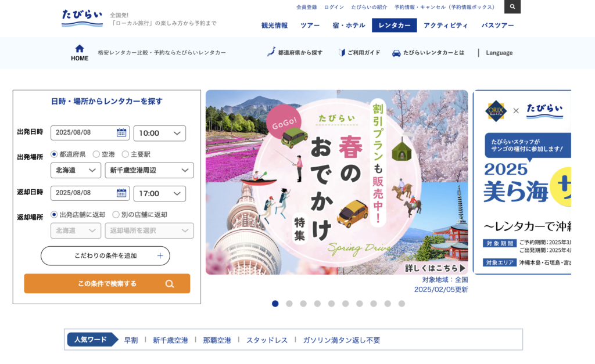595x364 pixels.
Task: Open 新千歳空港周辺 area dropdown
Action: coord(149,170)
